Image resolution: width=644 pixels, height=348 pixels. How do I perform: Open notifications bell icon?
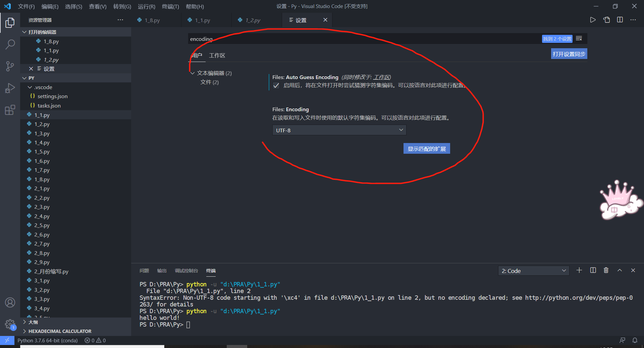tap(635, 340)
